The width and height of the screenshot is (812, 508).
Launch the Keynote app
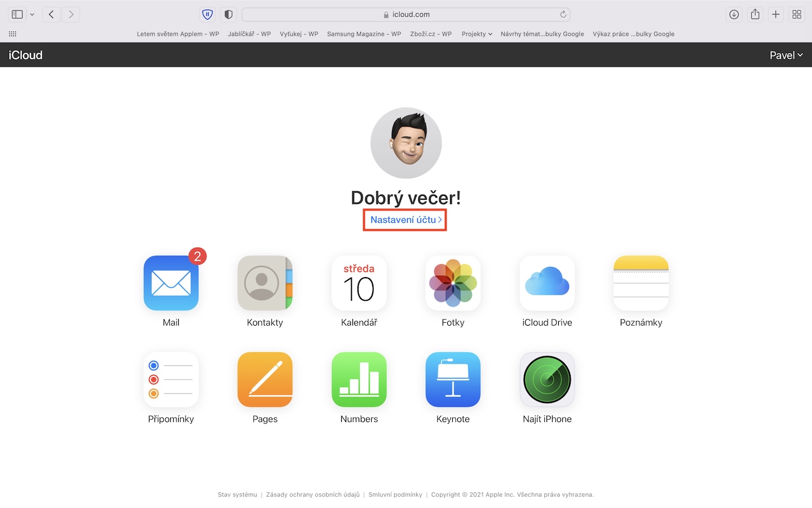click(453, 379)
